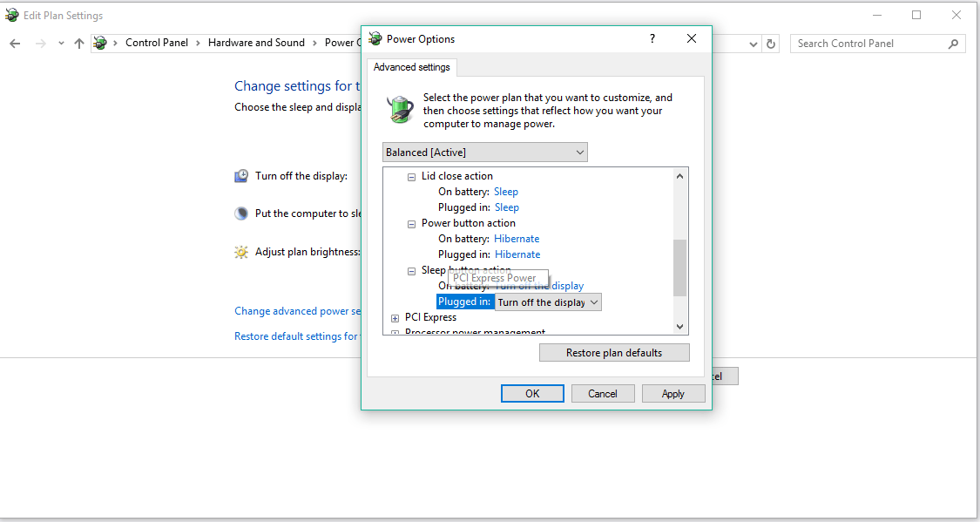Click the Adjust plan brightness sun icon
Viewport: 980px width, 522px height.
pyautogui.click(x=241, y=252)
